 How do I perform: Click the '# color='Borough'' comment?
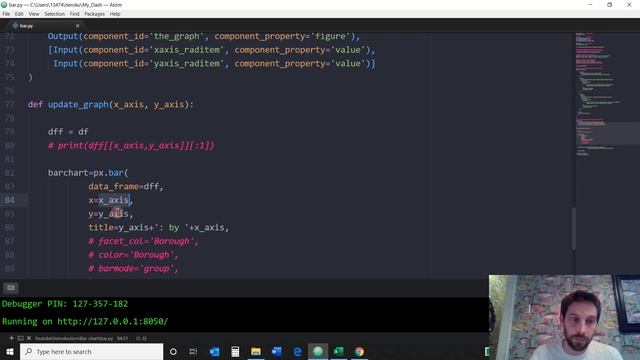tap(133, 255)
